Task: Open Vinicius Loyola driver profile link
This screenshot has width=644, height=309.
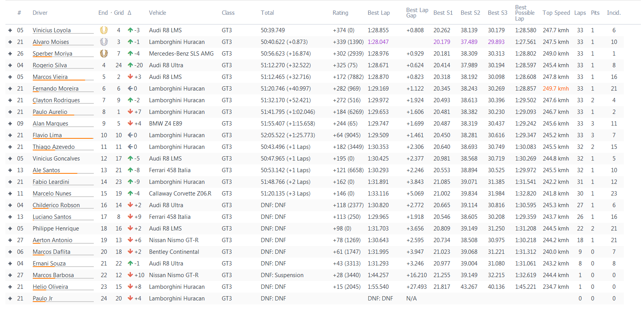Action: click(52, 30)
